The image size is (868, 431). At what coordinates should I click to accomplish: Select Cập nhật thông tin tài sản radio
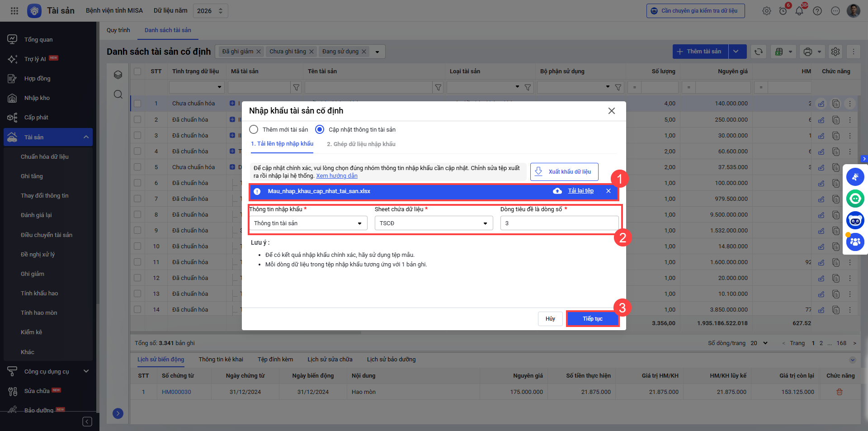click(x=320, y=130)
